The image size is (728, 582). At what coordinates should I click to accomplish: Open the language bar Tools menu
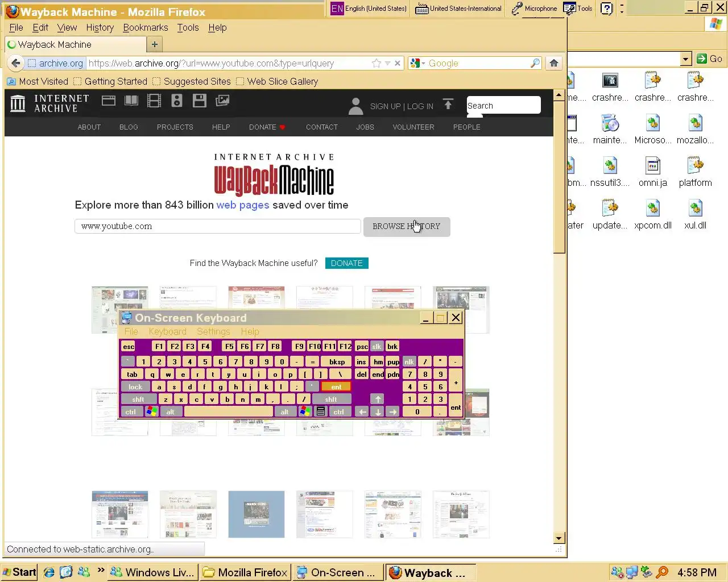click(x=578, y=9)
